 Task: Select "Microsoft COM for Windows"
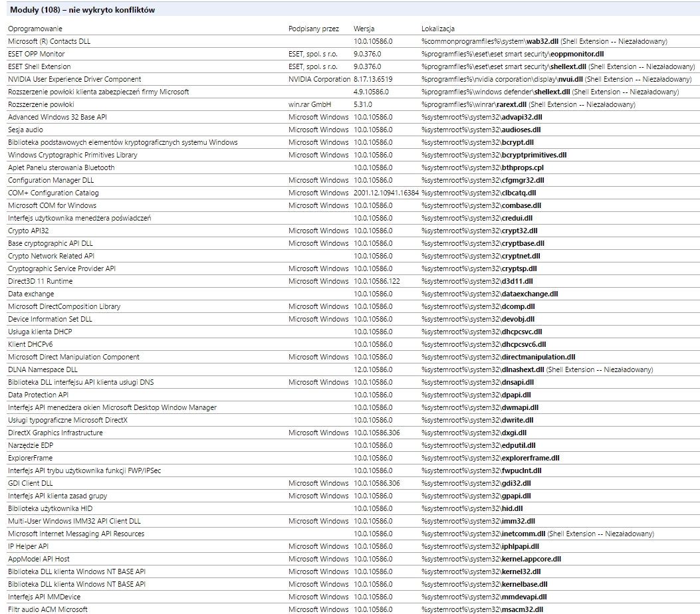point(53,206)
